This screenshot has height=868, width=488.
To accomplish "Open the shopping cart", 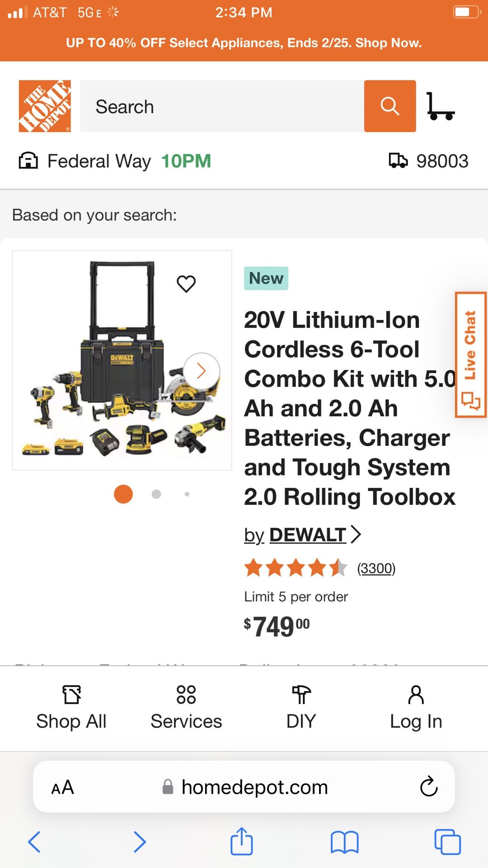I will [x=441, y=107].
